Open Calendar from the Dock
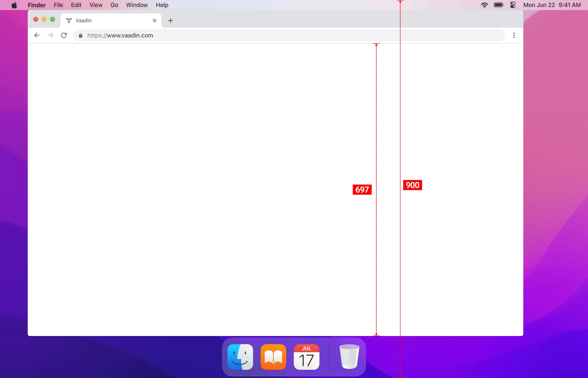Image resolution: width=588 pixels, height=378 pixels. pyautogui.click(x=307, y=357)
